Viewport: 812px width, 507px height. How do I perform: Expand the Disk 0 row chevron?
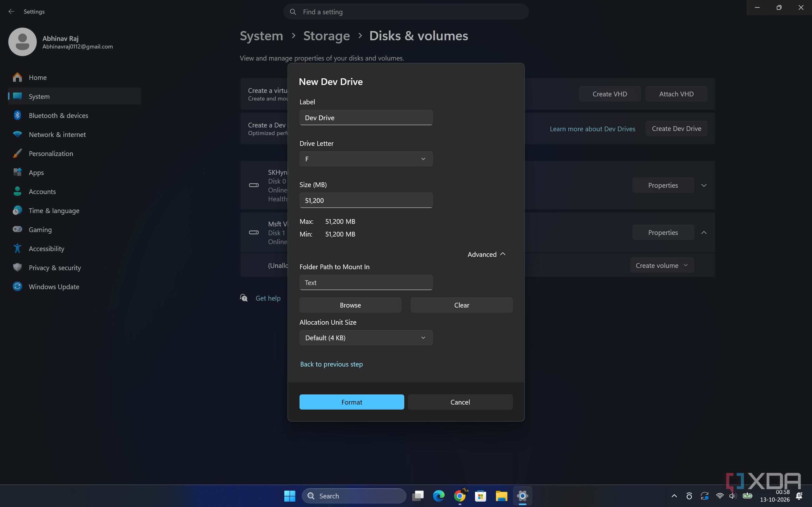(x=704, y=185)
